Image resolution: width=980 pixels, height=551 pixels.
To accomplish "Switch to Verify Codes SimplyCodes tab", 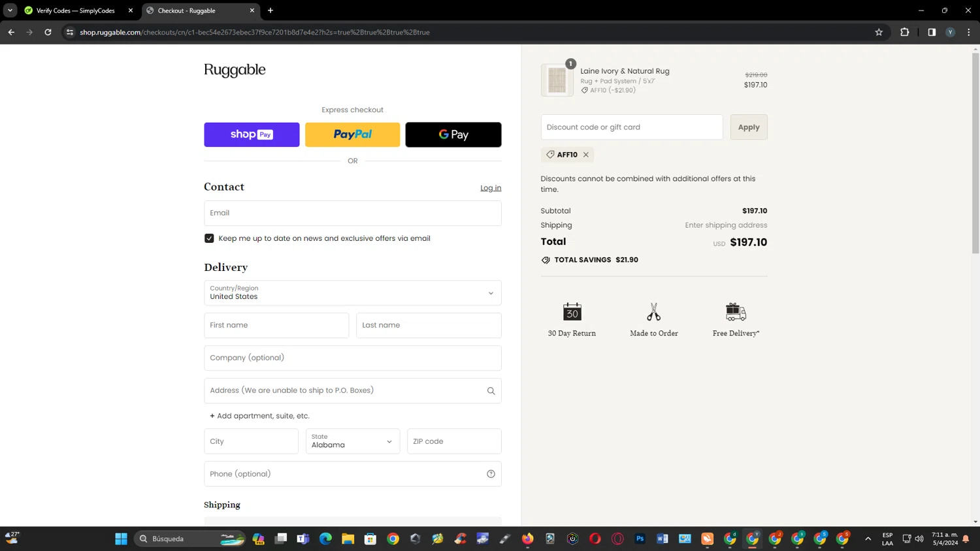I will click(x=75, y=10).
